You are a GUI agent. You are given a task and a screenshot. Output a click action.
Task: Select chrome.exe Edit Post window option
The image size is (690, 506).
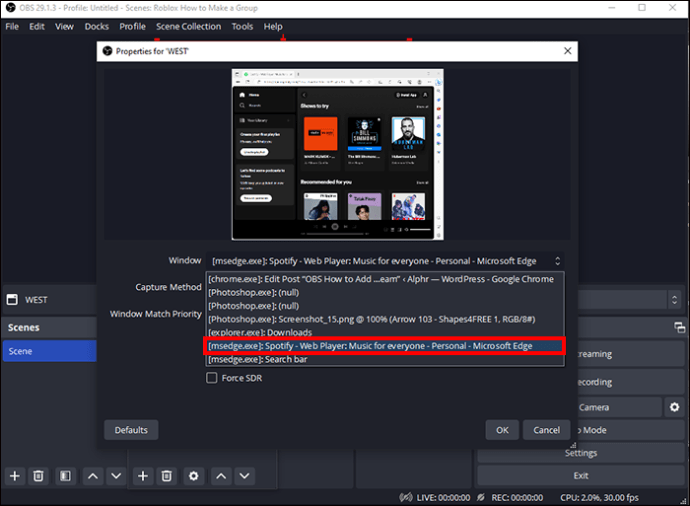click(x=385, y=279)
